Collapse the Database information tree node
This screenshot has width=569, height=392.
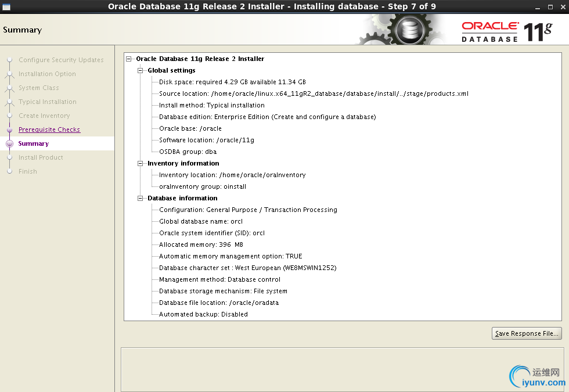pyautogui.click(x=140, y=198)
